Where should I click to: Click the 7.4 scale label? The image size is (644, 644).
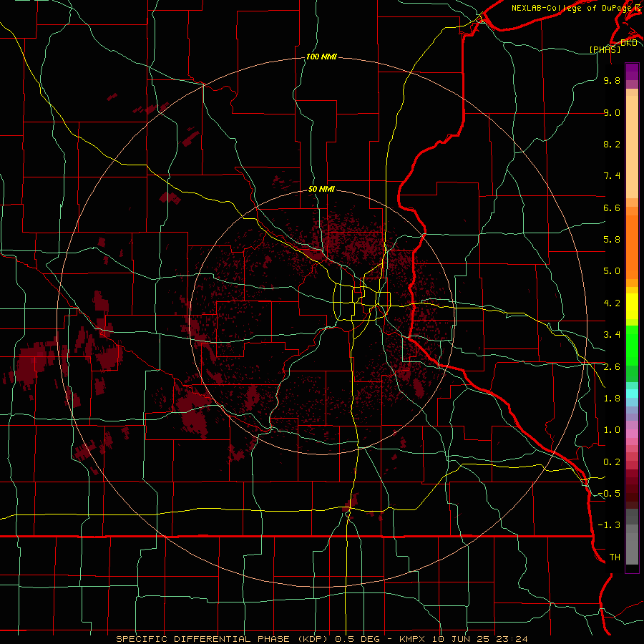tap(612, 176)
